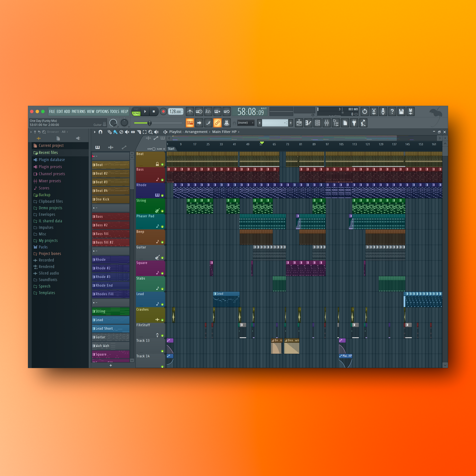Select the Draw pencil tool in the playlist
Screen dimensions: 476x476
110,132
